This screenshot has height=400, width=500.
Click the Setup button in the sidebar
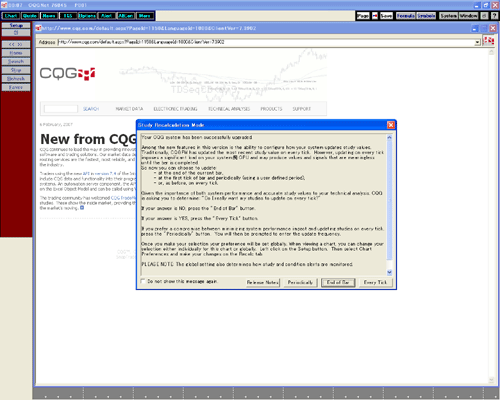tap(16, 25)
